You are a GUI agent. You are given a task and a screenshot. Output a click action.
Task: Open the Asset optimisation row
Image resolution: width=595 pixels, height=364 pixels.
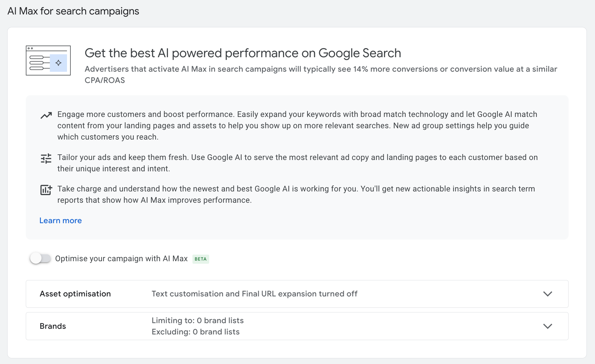[x=75, y=294]
